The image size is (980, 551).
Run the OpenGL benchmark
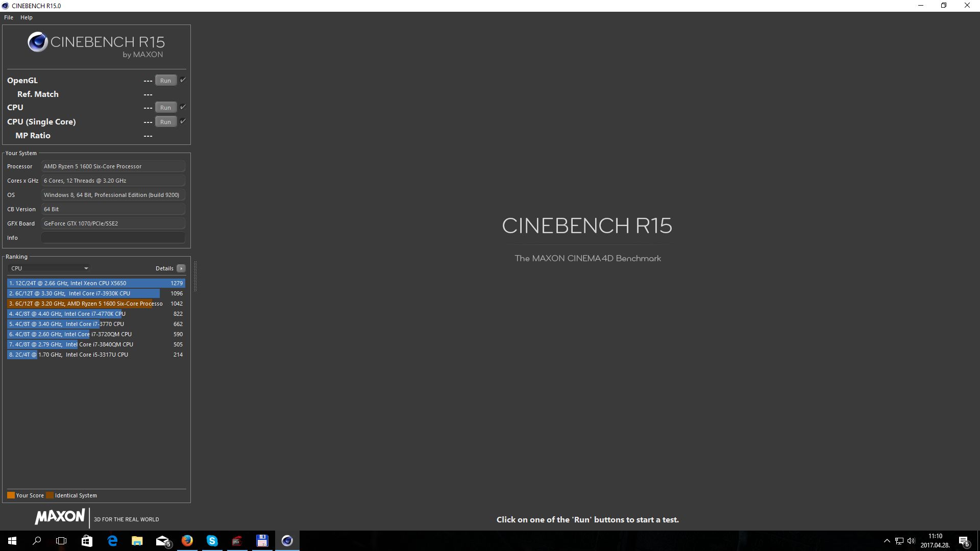point(165,81)
